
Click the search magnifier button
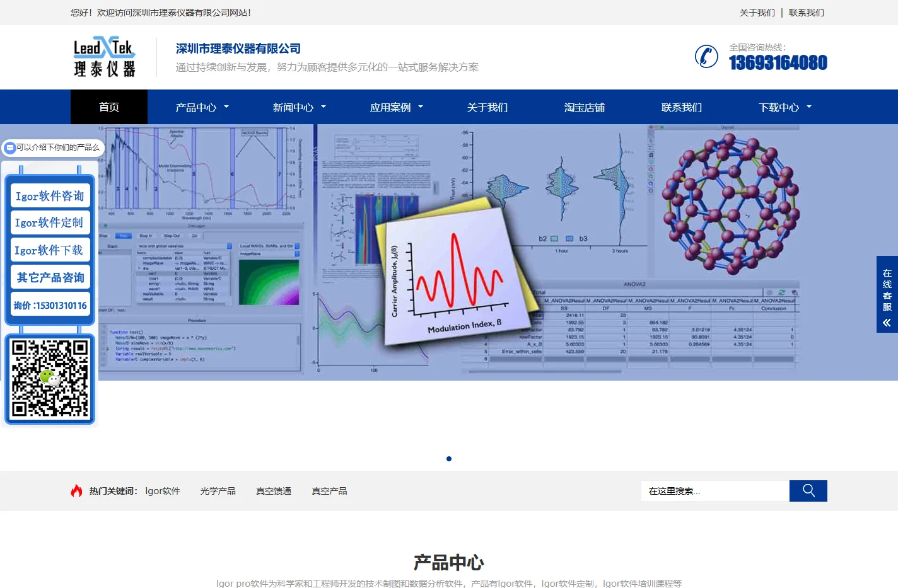808,491
